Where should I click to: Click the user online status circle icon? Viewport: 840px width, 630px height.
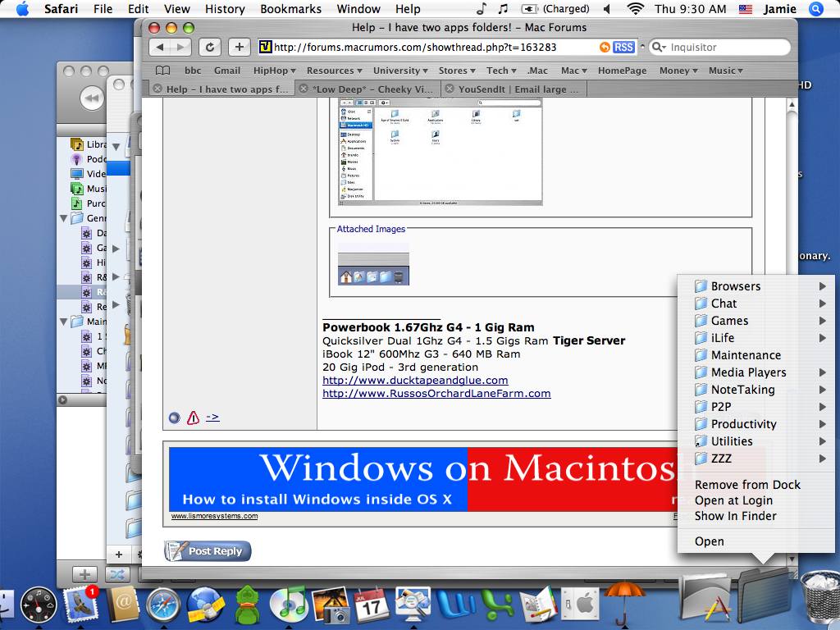pos(174,418)
